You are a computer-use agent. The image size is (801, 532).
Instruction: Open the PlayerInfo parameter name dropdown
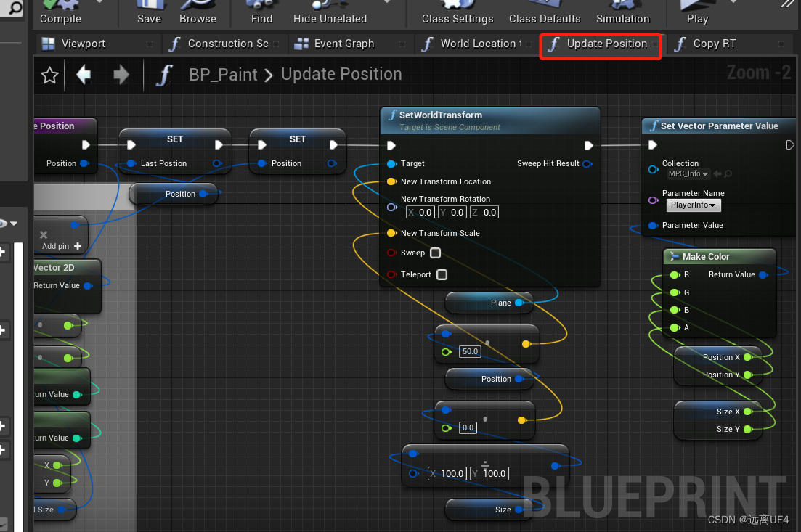[693, 205]
